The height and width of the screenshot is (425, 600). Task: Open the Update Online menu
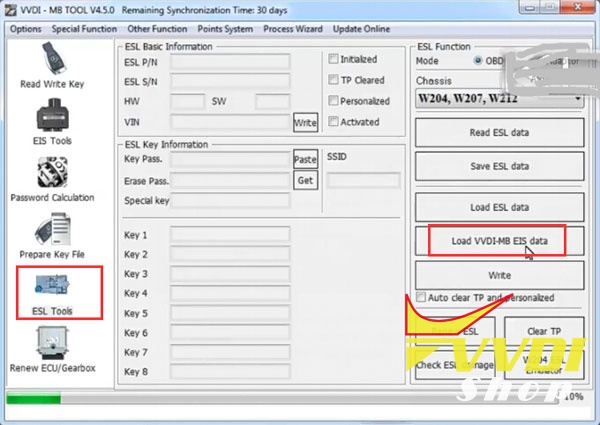tap(361, 29)
